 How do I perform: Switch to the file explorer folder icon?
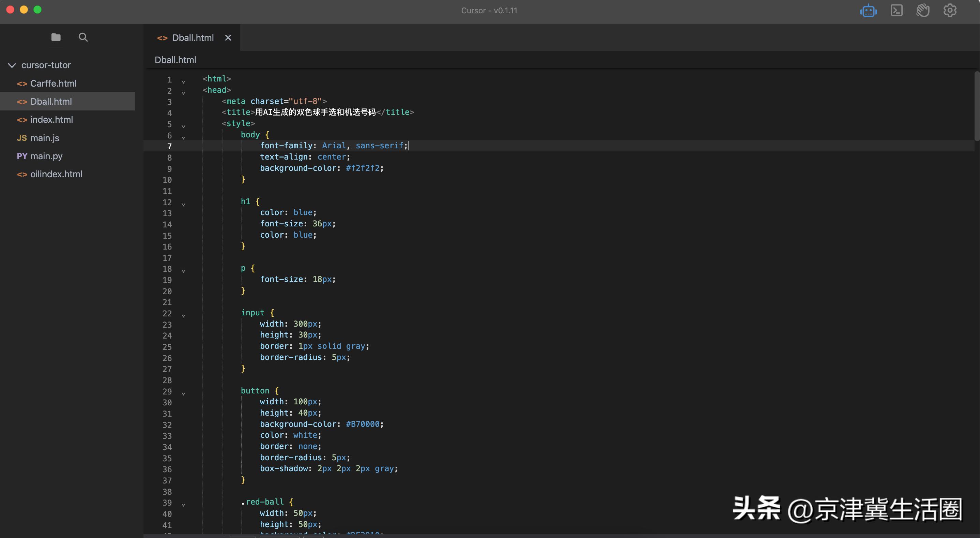click(x=56, y=37)
